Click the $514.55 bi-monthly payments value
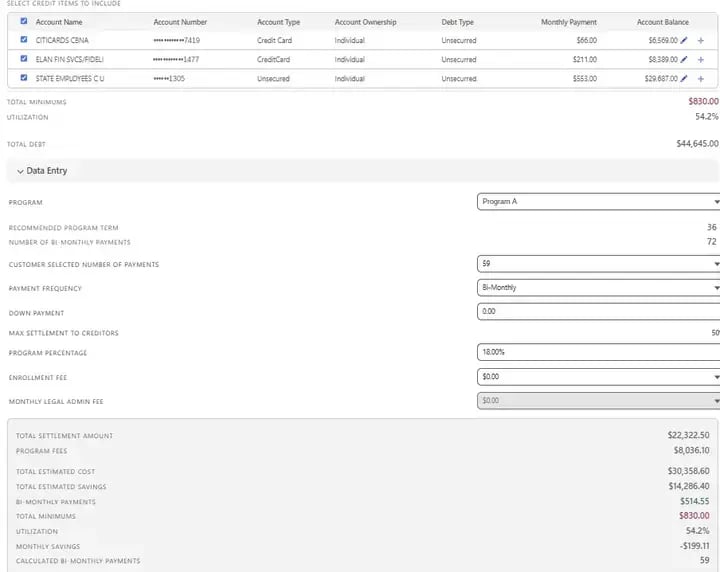This screenshot has width=720, height=572. coord(695,501)
